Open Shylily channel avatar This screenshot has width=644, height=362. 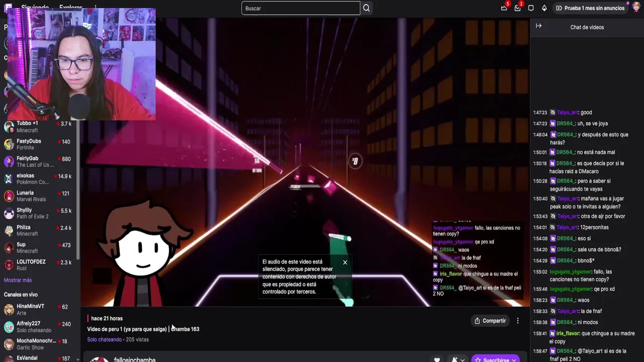[x=9, y=213]
